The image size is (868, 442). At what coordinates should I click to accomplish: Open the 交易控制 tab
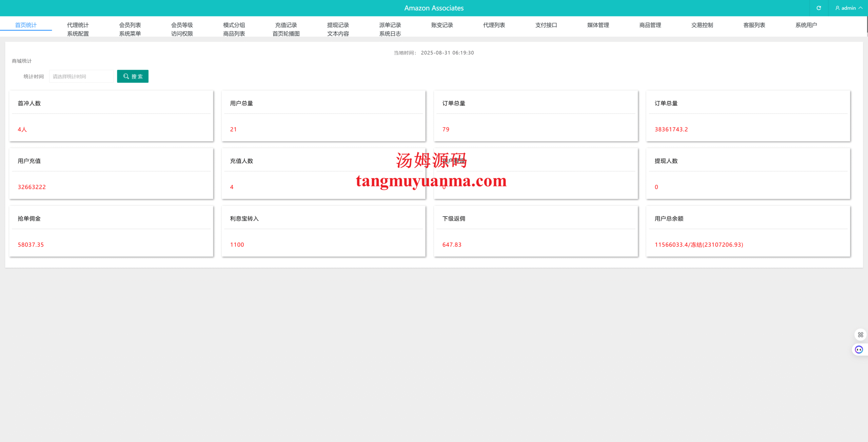(x=702, y=25)
